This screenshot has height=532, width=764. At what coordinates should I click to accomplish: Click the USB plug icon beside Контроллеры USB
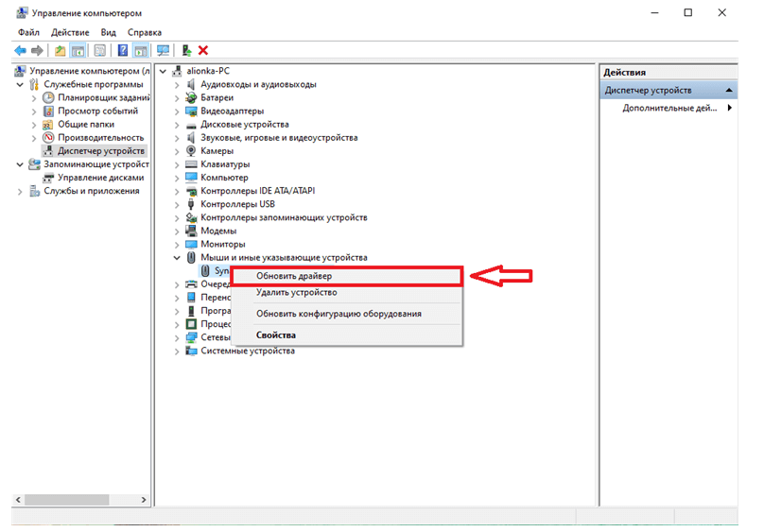pos(191,204)
